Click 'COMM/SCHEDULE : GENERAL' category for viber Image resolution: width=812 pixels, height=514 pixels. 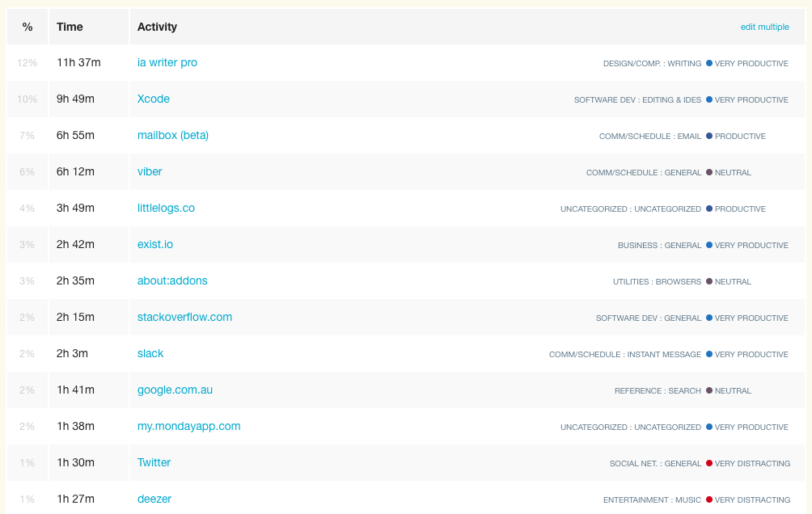(644, 173)
